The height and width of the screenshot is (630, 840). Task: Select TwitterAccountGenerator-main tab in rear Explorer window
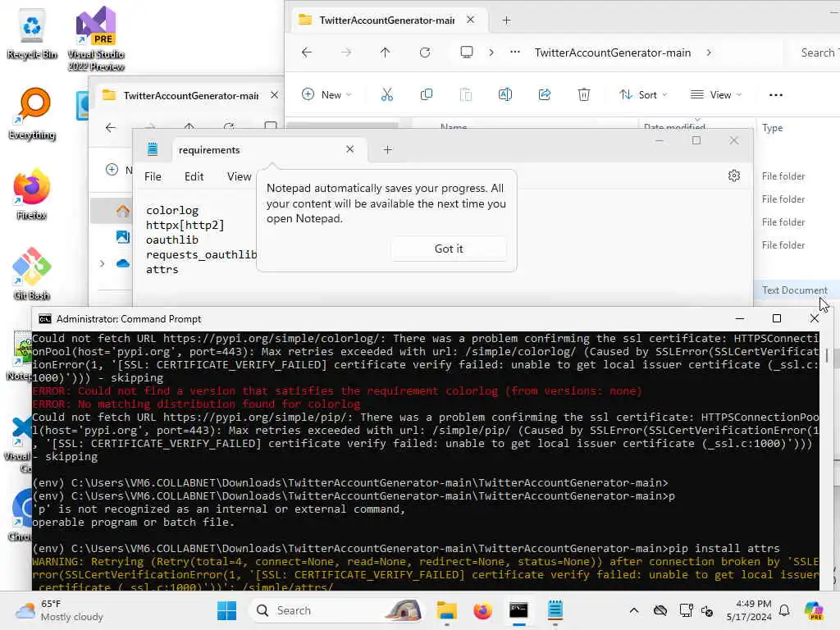pyautogui.click(x=190, y=95)
